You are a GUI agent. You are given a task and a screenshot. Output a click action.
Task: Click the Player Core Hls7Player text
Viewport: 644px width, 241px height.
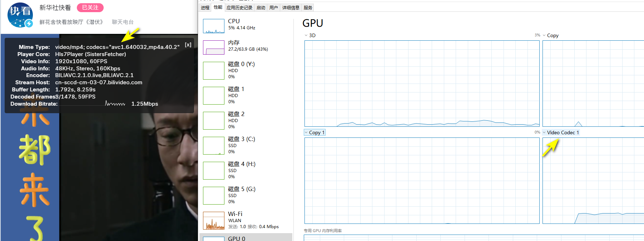(90, 54)
